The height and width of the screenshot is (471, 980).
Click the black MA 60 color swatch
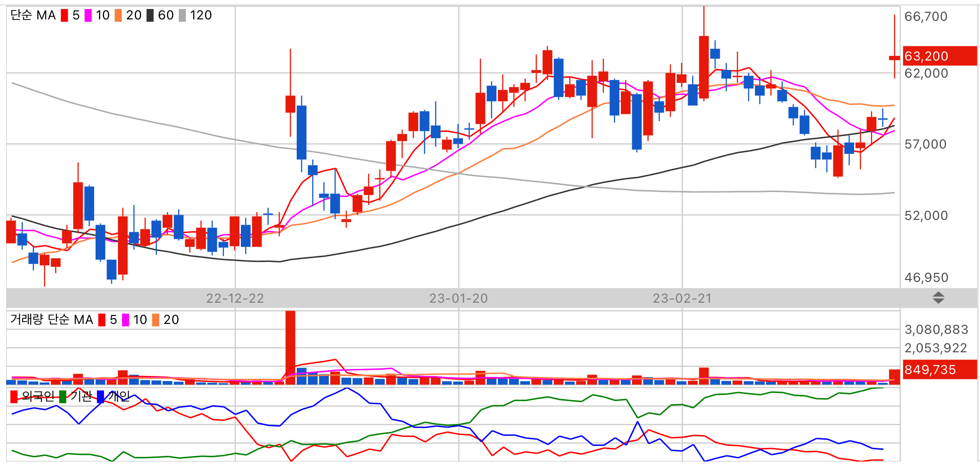[x=150, y=16]
